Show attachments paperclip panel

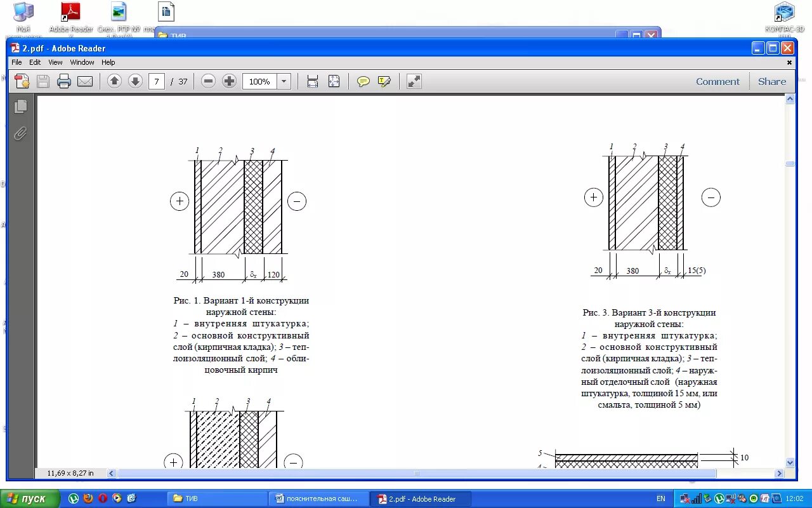click(21, 133)
